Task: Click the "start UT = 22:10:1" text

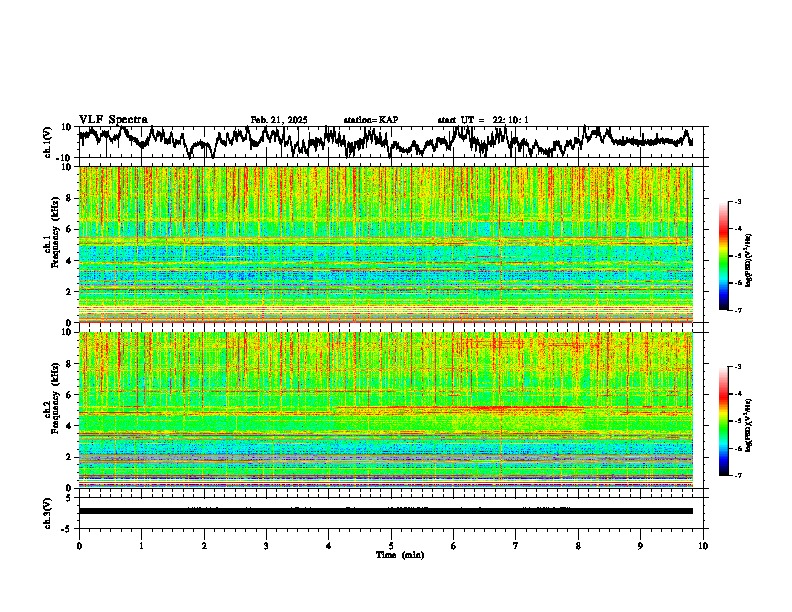Action: 483,120
